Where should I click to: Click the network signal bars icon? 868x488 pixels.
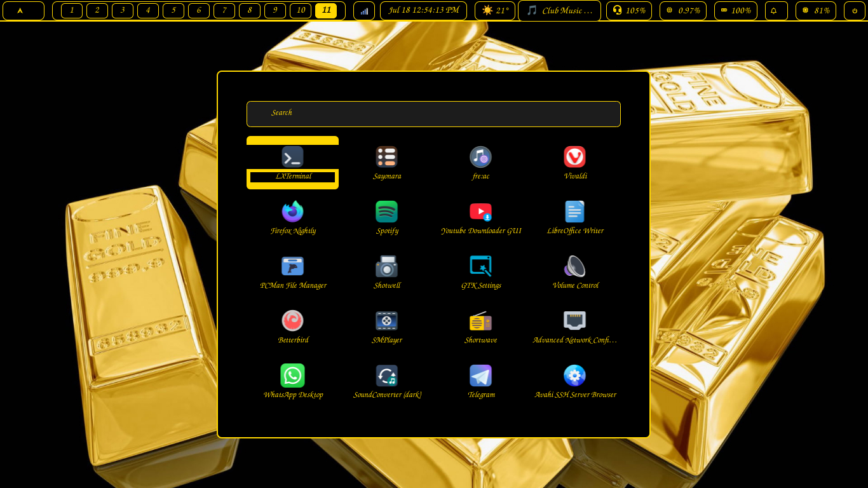364,11
